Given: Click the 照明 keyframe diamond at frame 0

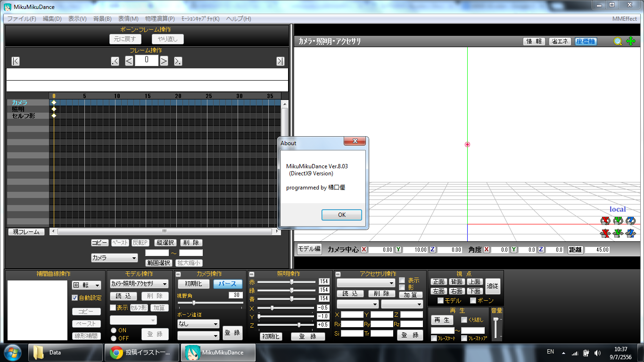Looking at the screenshot, I should pos(54,109).
